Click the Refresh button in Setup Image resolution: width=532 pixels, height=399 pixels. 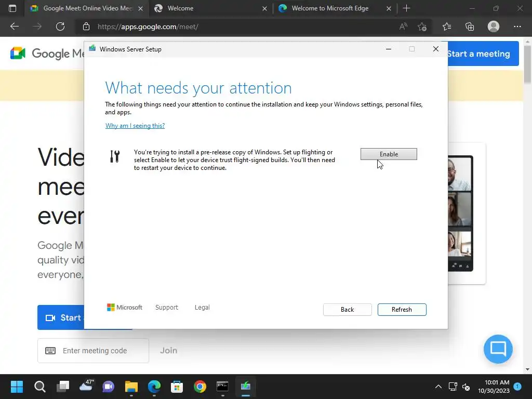(x=402, y=310)
